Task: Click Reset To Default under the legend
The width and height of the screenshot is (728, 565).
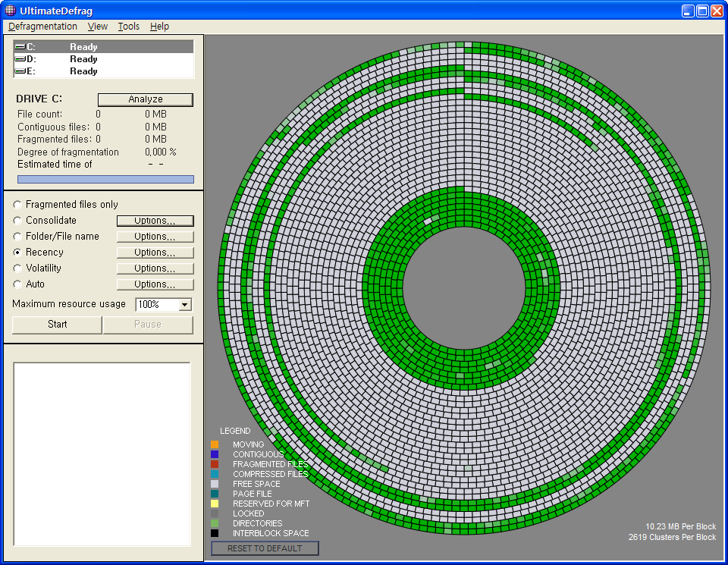Action: click(x=265, y=548)
